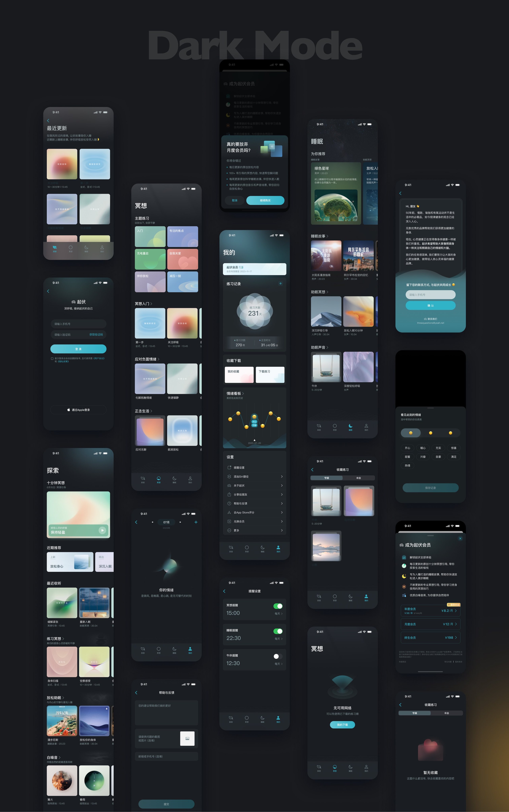Select the neutral face mood emoji
This screenshot has height=812, width=509.
[431, 433]
